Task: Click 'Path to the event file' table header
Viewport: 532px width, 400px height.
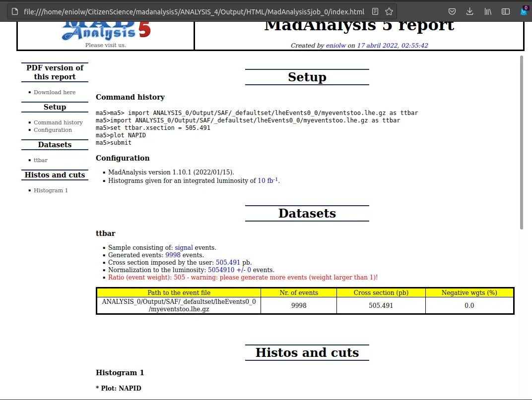Action: [x=179, y=292]
